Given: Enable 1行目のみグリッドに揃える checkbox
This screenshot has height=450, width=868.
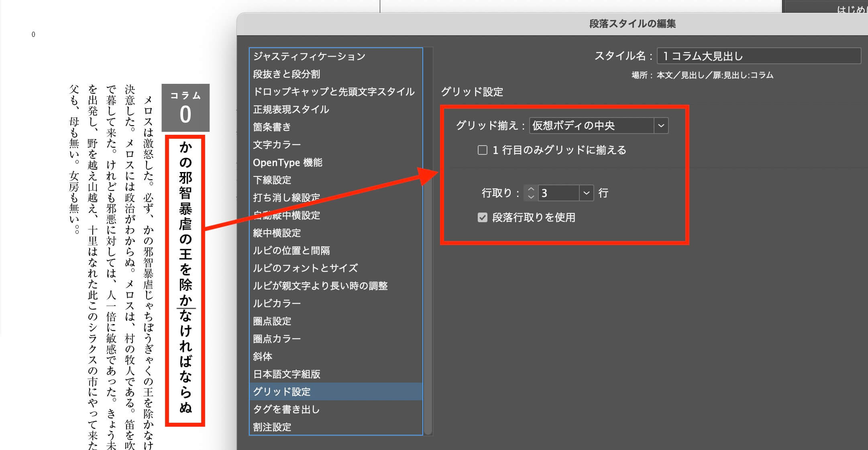Looking at the screenshot, I should click(x=483, y=150).
